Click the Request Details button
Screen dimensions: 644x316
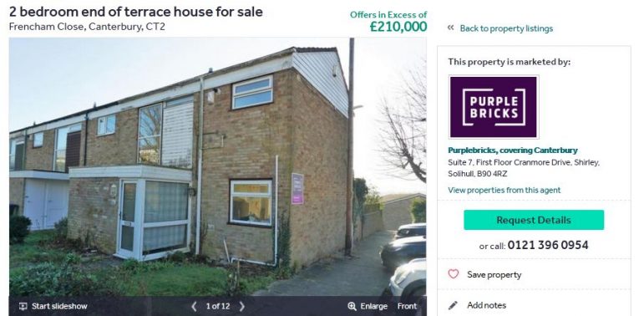tap(534, 220)
